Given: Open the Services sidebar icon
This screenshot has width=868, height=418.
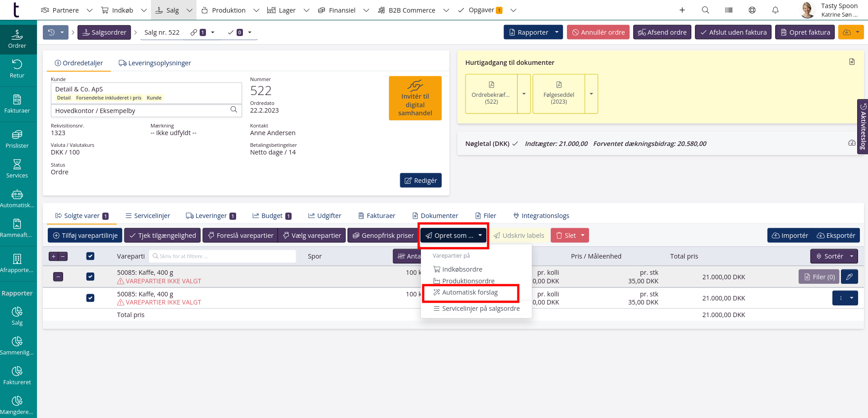Looking at the screenshot, I should pyautogui.click(x=17, y=169).
